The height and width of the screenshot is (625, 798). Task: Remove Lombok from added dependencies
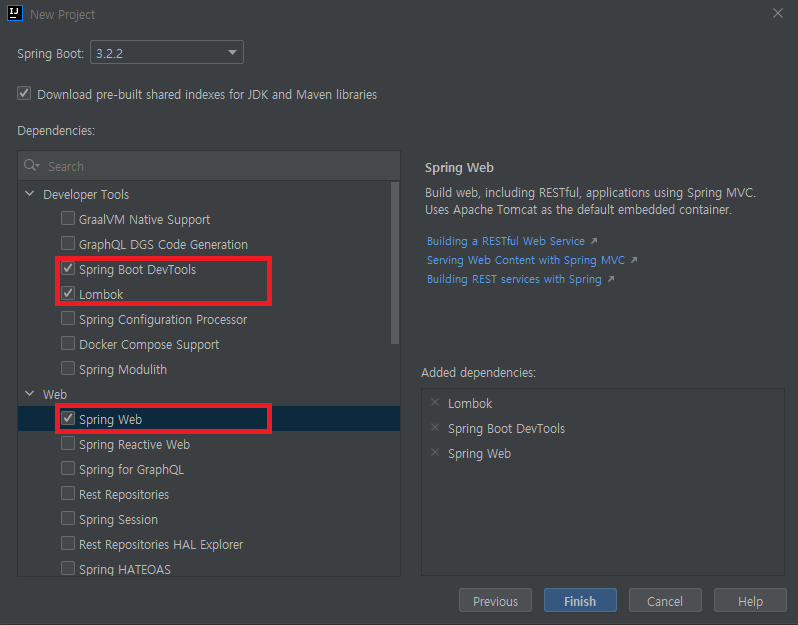click(x=435, y=403)
